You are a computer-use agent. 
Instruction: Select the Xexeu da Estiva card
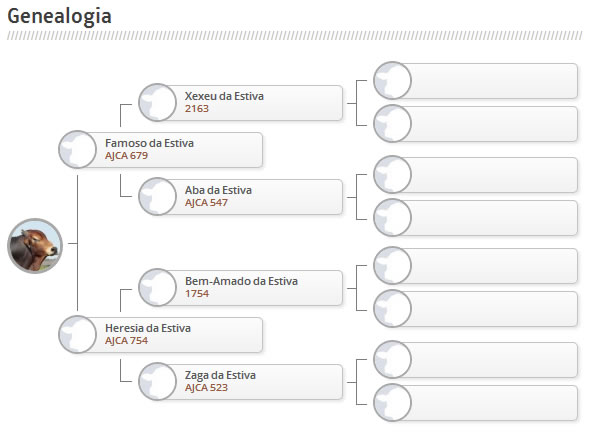(x=260, y=103)
